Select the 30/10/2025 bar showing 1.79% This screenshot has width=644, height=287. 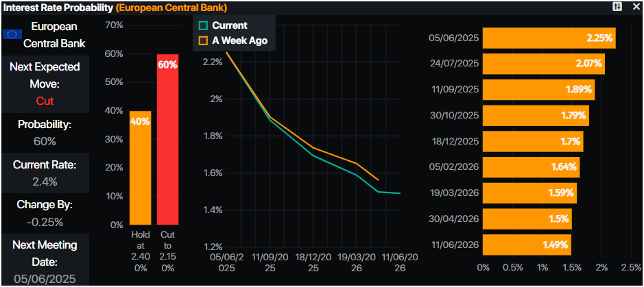(536, 116)
